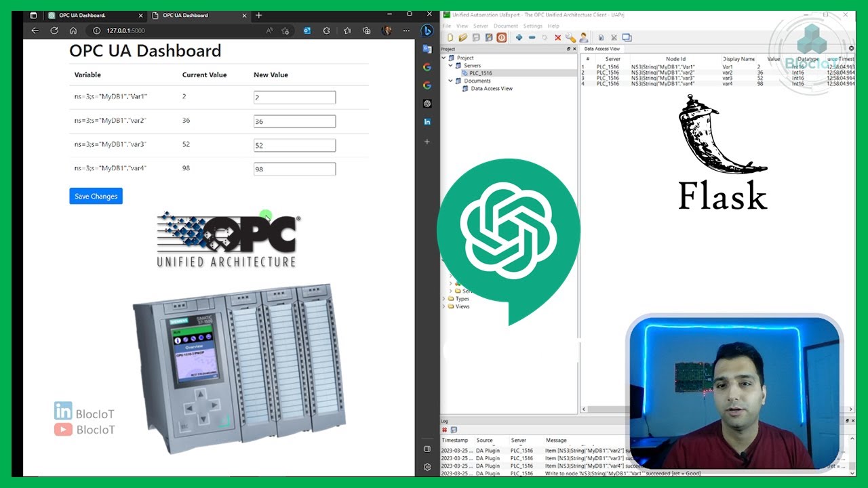This screenshot has height=488, width=868.
Task: Select Data Access View in project tree
Action: click(492, 88)
